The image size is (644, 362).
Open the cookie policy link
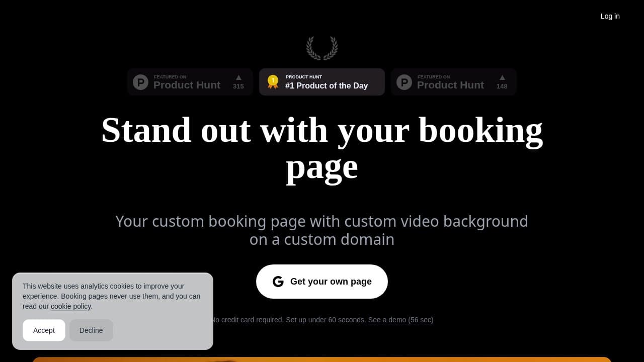[71, 306]
